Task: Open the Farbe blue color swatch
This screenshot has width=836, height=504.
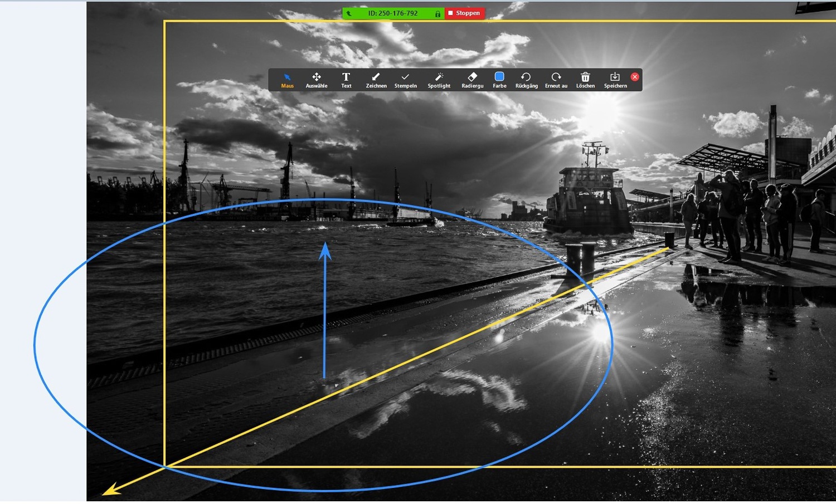Action: [x=499, y=77]
